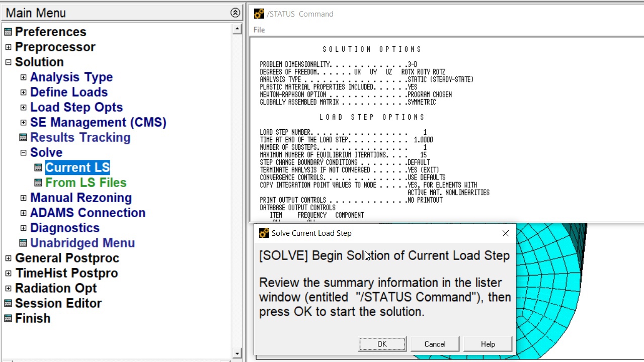Image resolution: width=644 pixels, height=362 pixels.
Task: Open Preferences from the Main Menu
Action: click(x=50, y=32)
